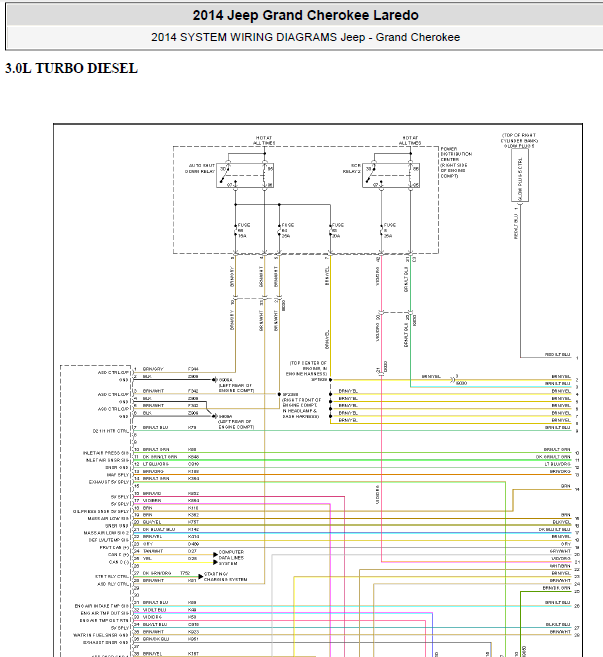This screenshot has height=657, width=603.
Task: Select the "O2 1/1 HTR CTRL" pin label
Action: point(111,431)
